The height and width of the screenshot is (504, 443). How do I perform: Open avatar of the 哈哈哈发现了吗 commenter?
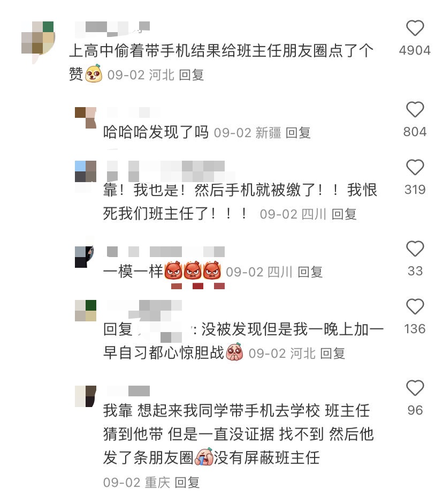[x=86, y=118]
